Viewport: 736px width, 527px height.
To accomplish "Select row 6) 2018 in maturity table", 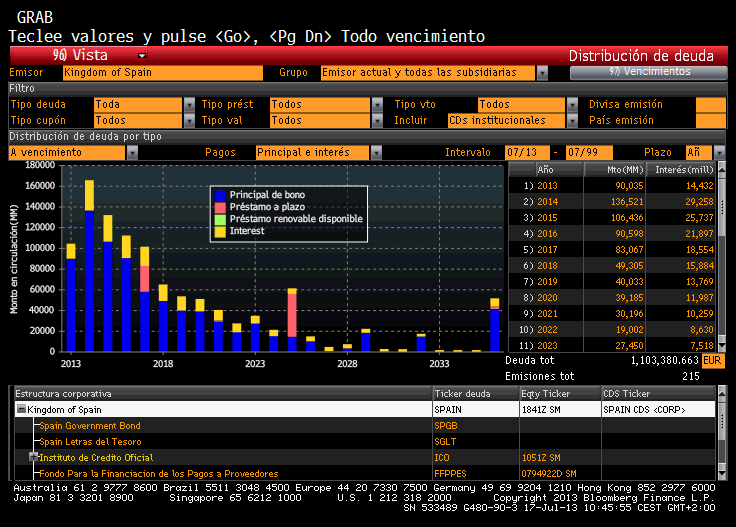I will (612, 266).
